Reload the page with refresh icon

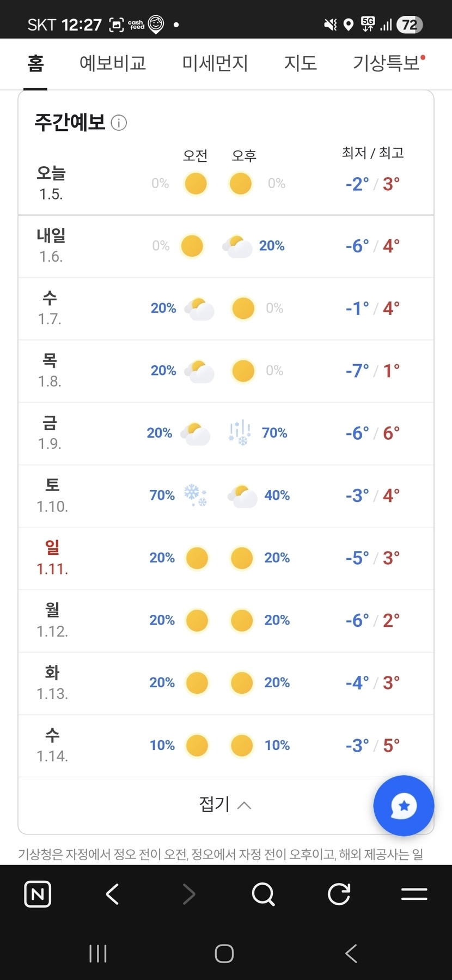[339, 894]
